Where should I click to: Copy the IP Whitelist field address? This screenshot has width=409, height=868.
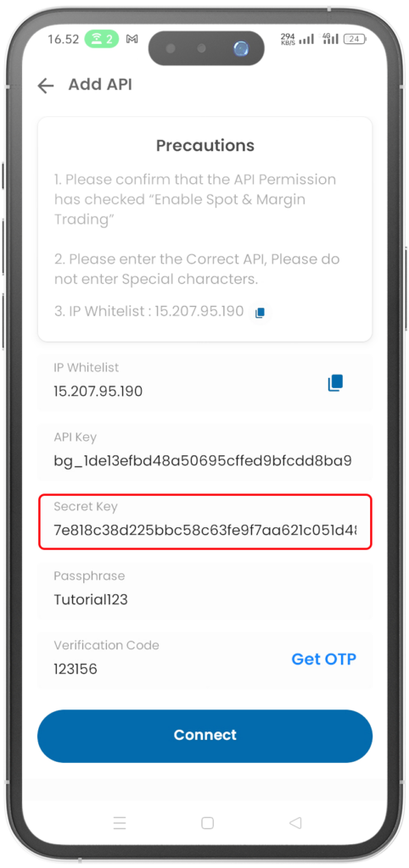pyautogui.click(x=335, y=382)
